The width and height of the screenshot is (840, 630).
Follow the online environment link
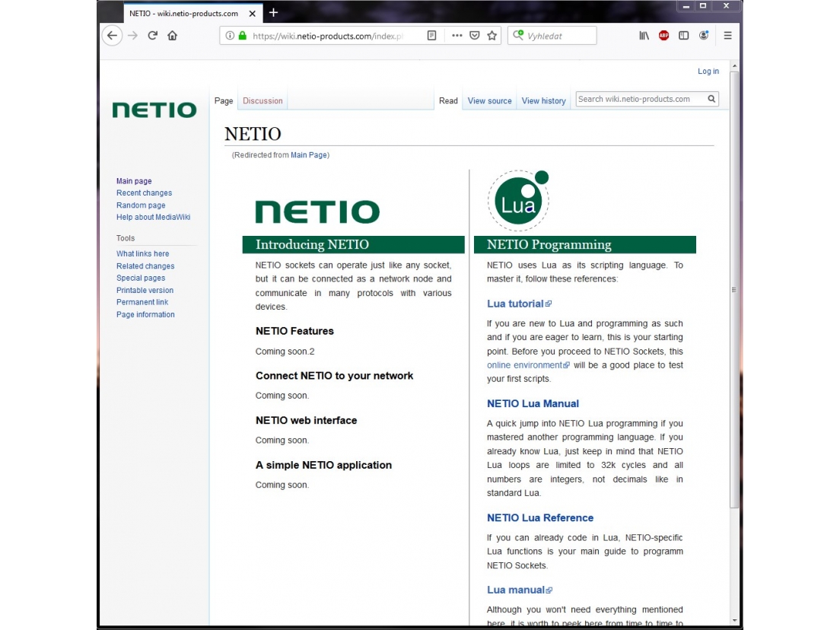click(x=528, y=365)
